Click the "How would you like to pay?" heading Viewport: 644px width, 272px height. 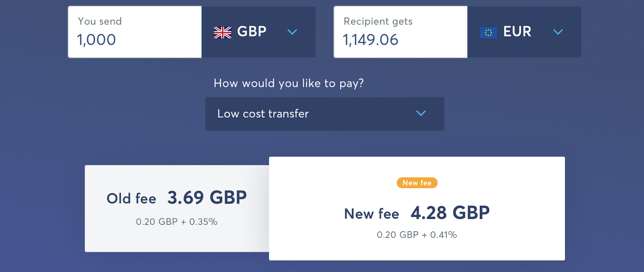point(289,83)
